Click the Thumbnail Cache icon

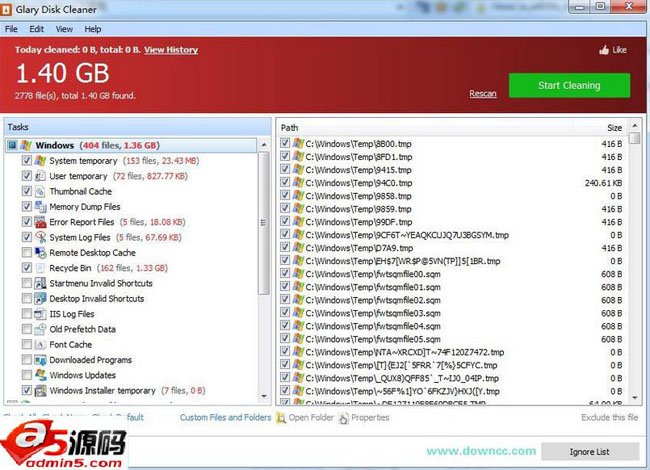40,191
